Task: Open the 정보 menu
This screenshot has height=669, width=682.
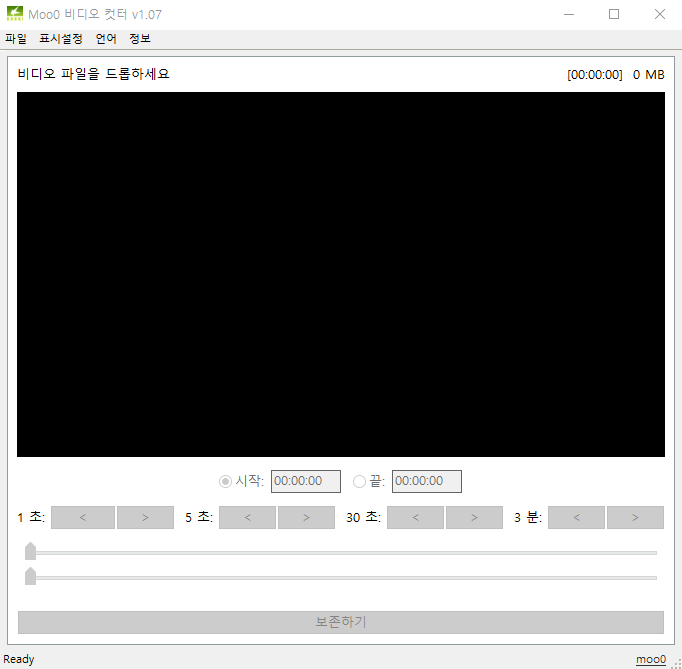Action: pyautogui.click(x=140, y=39)
